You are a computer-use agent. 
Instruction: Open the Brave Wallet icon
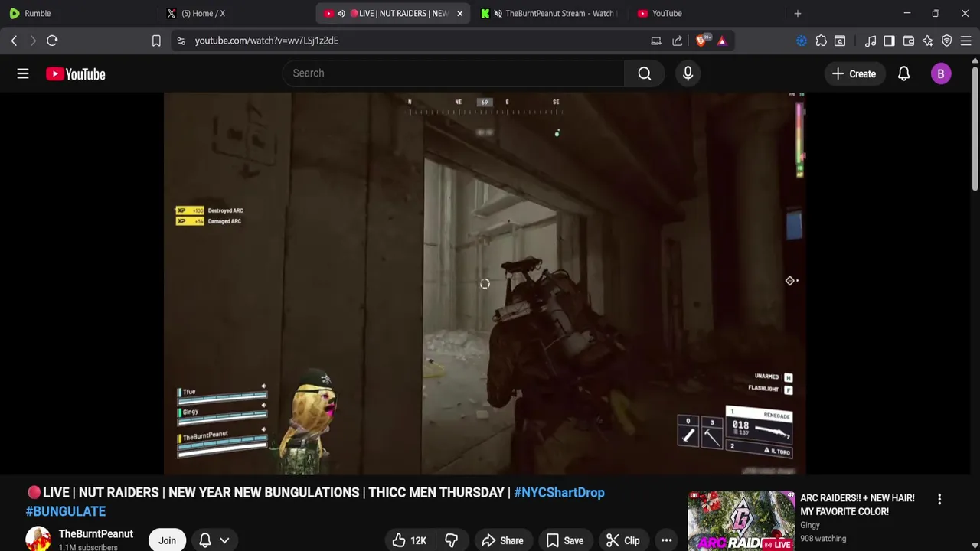pyautogui.click(x=909, y=41)
